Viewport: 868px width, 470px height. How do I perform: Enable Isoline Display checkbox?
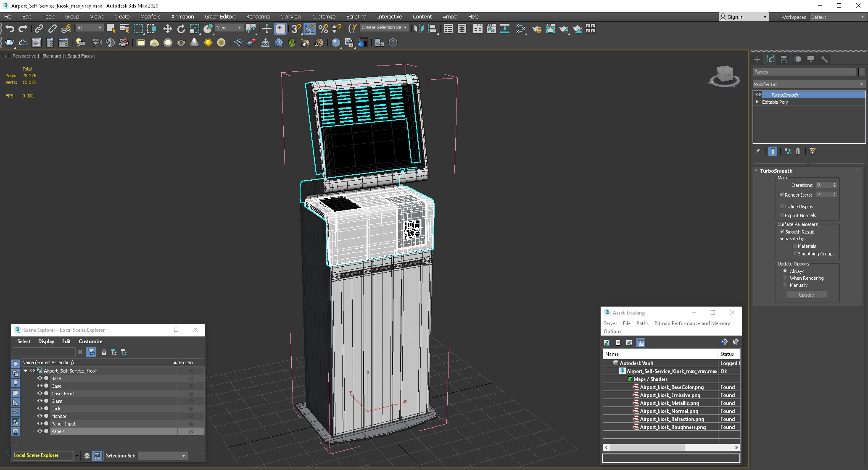coord(782,206)
